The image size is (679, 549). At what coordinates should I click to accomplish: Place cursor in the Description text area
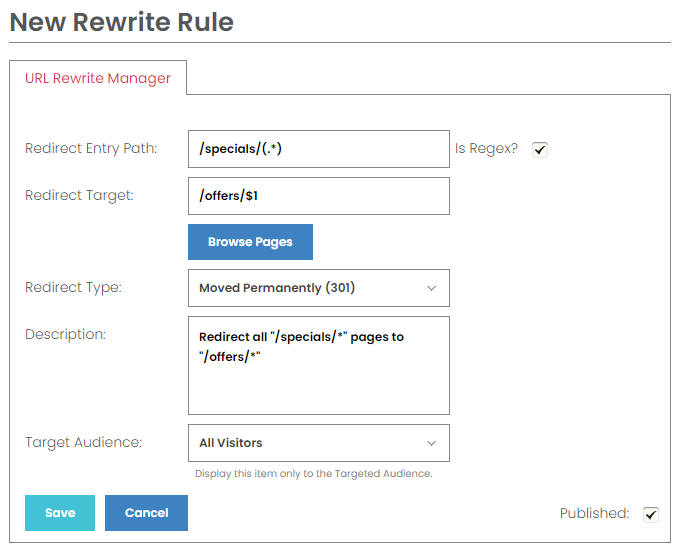click(x=319, y=365)
